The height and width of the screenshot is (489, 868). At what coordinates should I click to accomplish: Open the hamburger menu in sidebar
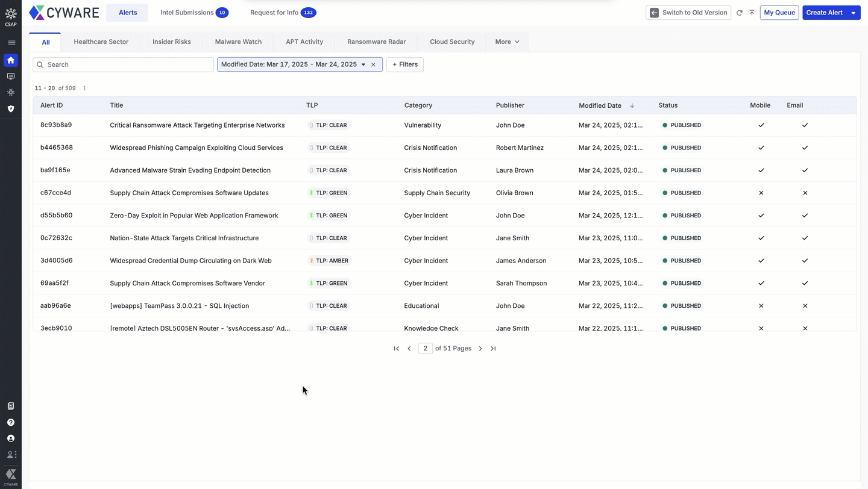click(x=11, y=43)
